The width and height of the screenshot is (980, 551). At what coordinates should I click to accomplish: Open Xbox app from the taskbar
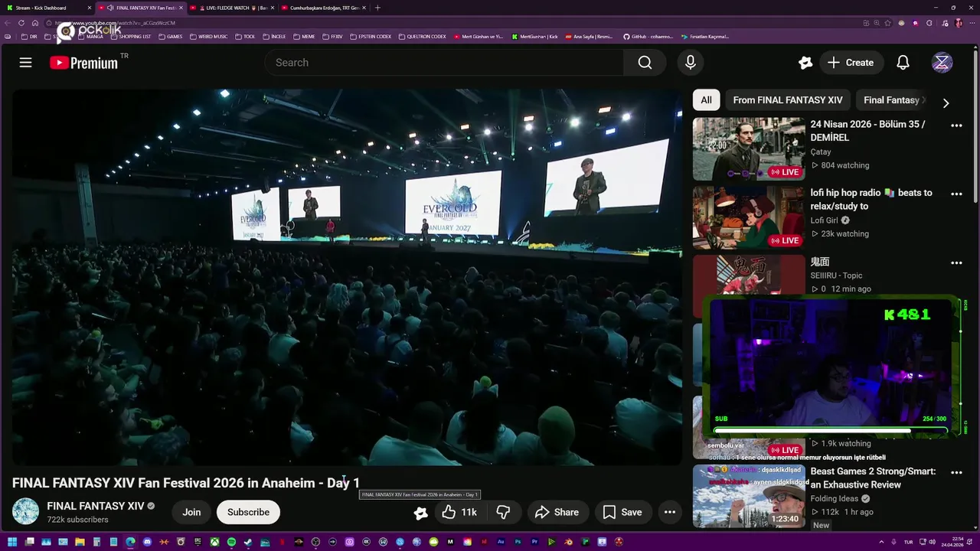(x=214, y=543)
